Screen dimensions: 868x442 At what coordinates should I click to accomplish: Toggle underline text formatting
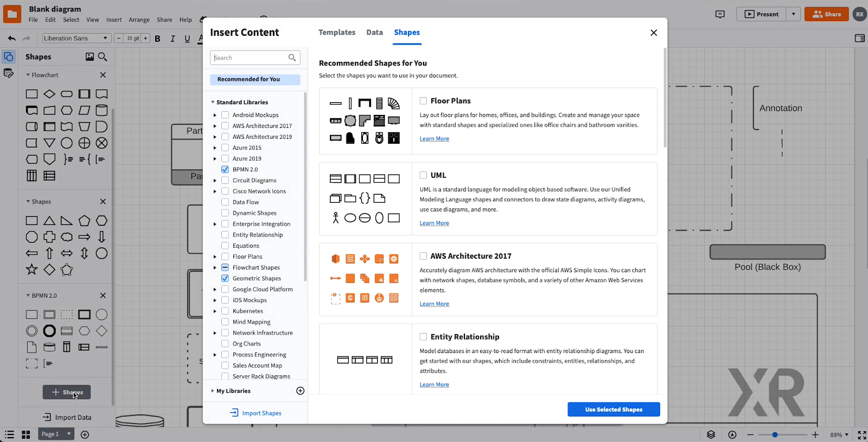187,39
